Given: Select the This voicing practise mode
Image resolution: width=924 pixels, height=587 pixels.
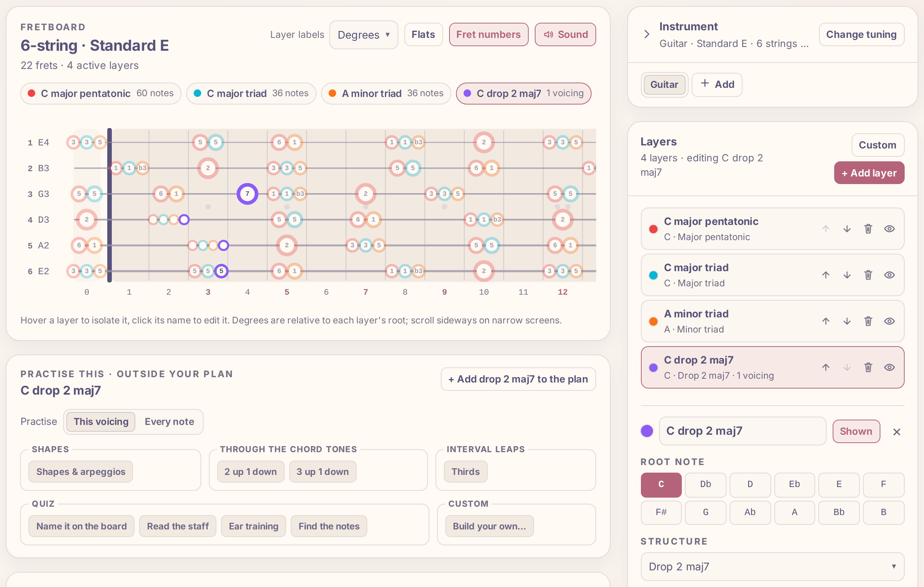Looking at the screenshot, I should pyautogui.click(x=101, y=422).
